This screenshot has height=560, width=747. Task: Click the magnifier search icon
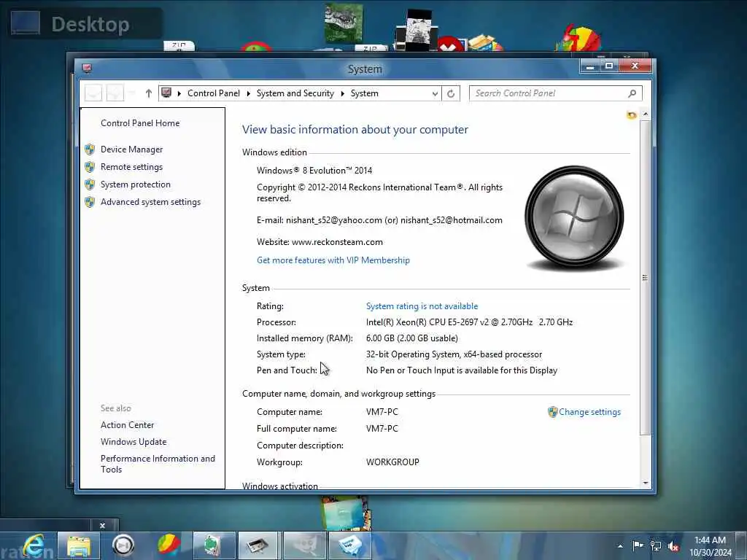point(632,93)
